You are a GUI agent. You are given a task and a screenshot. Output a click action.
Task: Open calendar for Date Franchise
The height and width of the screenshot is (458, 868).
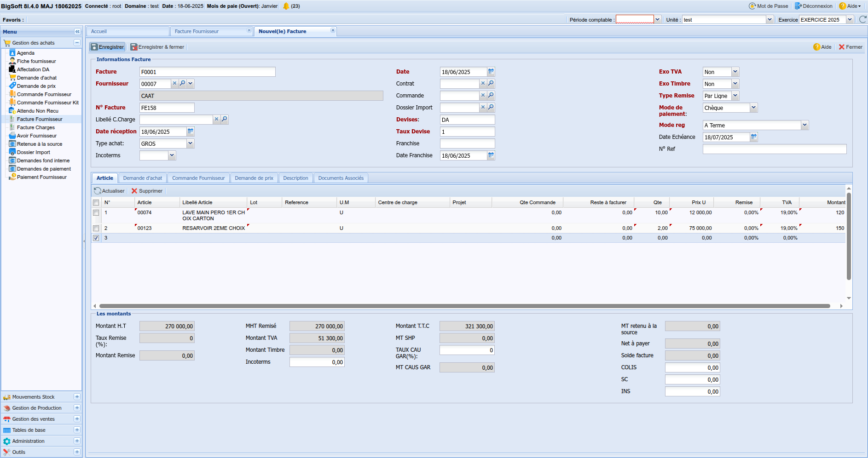pos(491,155)
